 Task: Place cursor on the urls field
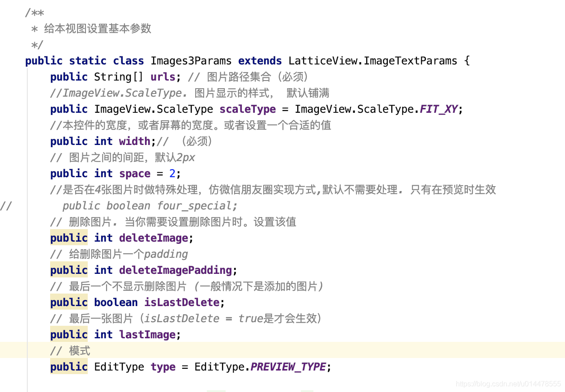[x=163, y=77]
